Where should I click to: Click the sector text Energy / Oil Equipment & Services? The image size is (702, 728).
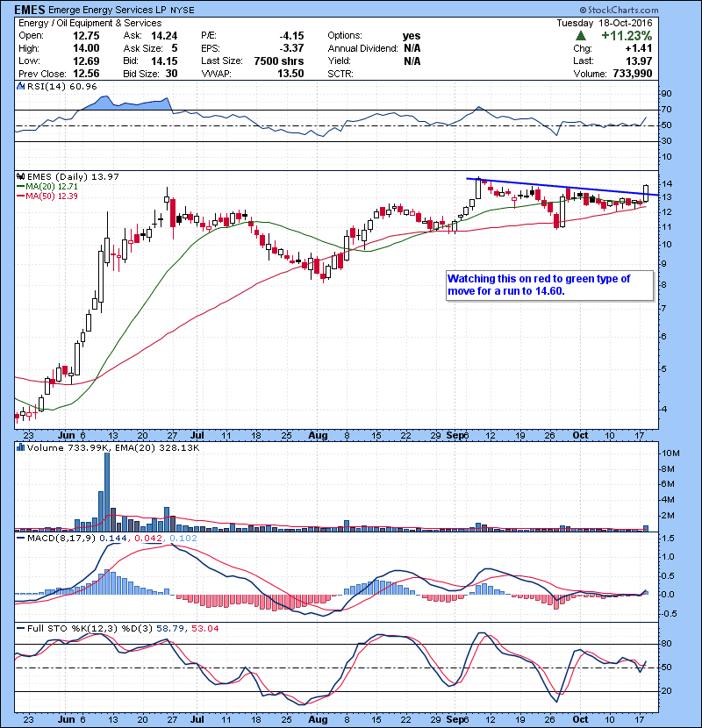point(90,23)
